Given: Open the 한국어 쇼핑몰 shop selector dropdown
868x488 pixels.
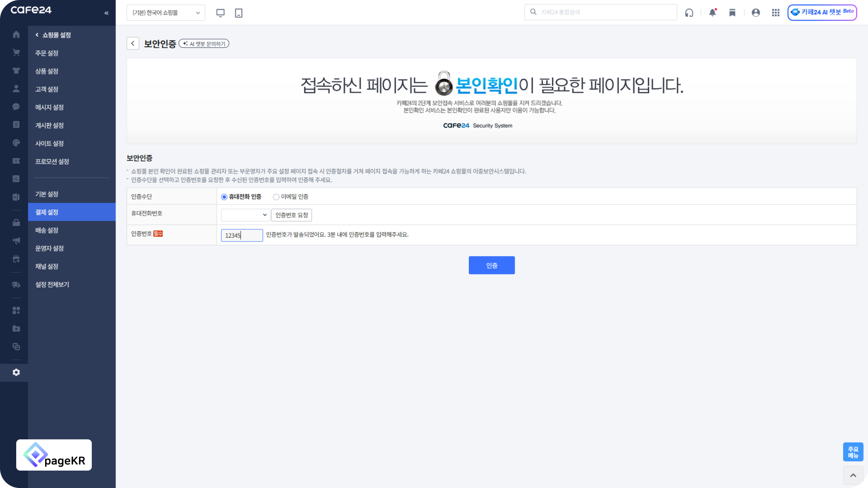Looking at the screenshot, I should click(166, 13).
